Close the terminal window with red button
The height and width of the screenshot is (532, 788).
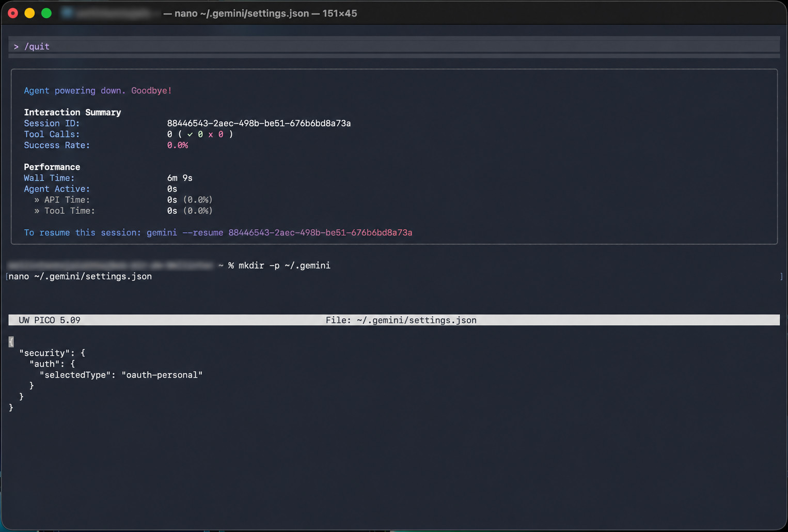(x=13, y=13)
